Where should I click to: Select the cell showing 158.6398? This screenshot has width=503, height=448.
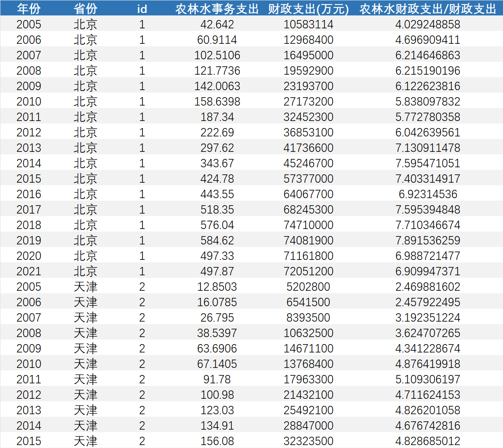click(217, 102)
